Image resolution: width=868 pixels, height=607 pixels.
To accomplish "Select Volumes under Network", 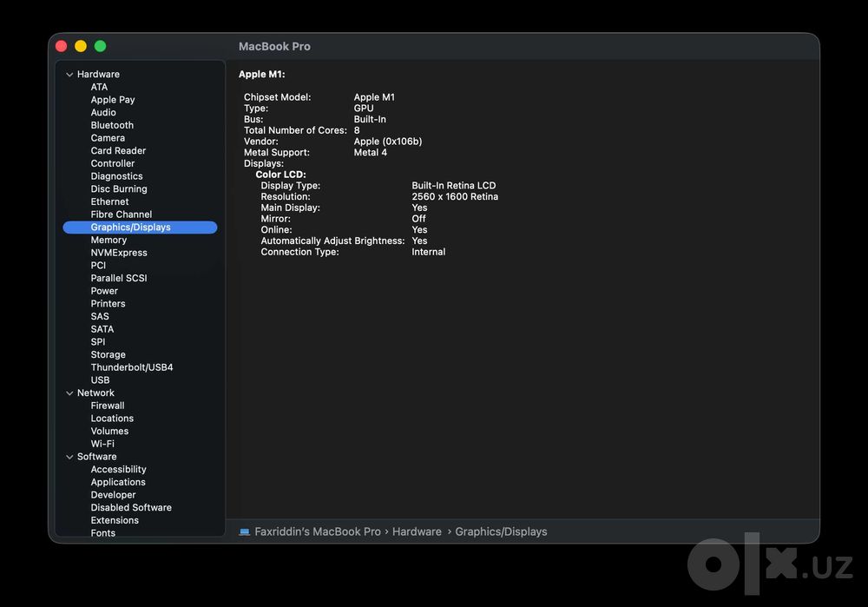I will [109, 431].
